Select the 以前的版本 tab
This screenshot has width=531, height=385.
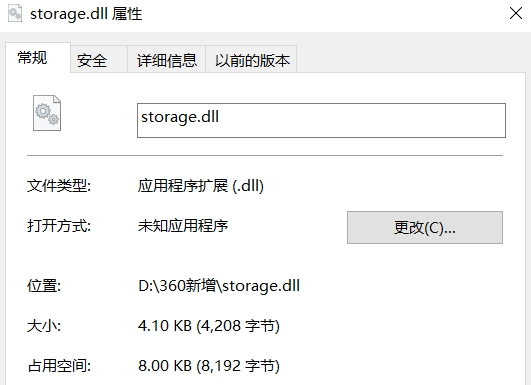(x=251, y=60)
